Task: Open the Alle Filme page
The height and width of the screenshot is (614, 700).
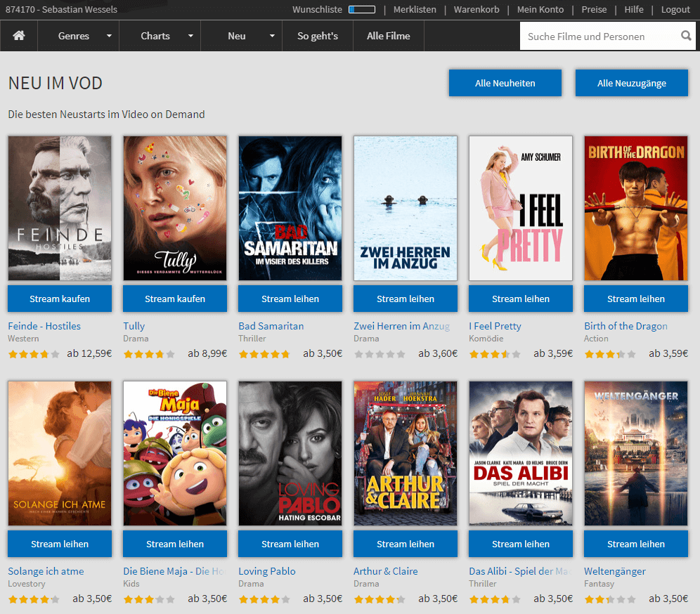Action: coord(389,36)
